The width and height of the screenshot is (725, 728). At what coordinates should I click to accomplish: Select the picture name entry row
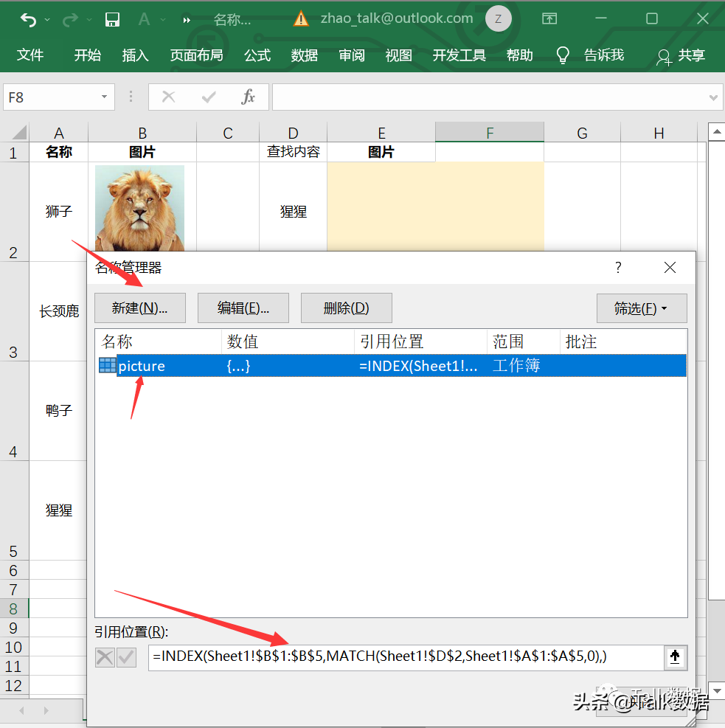click(392, 366)
